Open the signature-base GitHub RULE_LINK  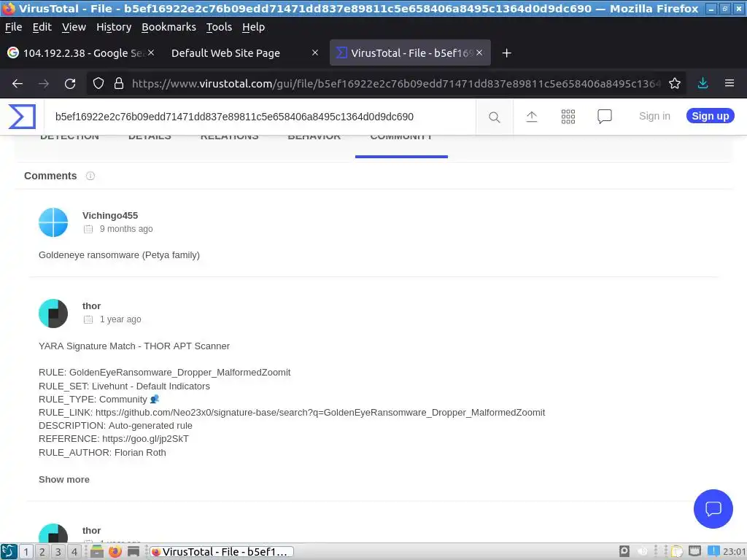click(x=320, y=413)
